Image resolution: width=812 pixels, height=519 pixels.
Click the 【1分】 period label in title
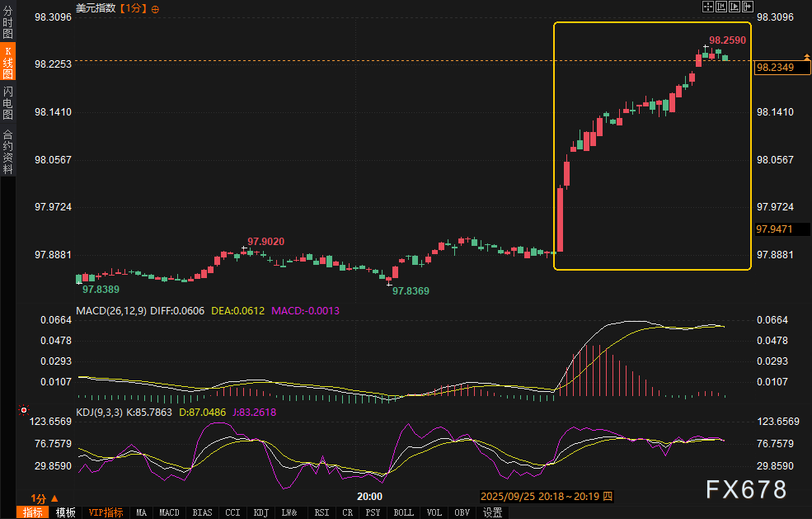(133, 8)
